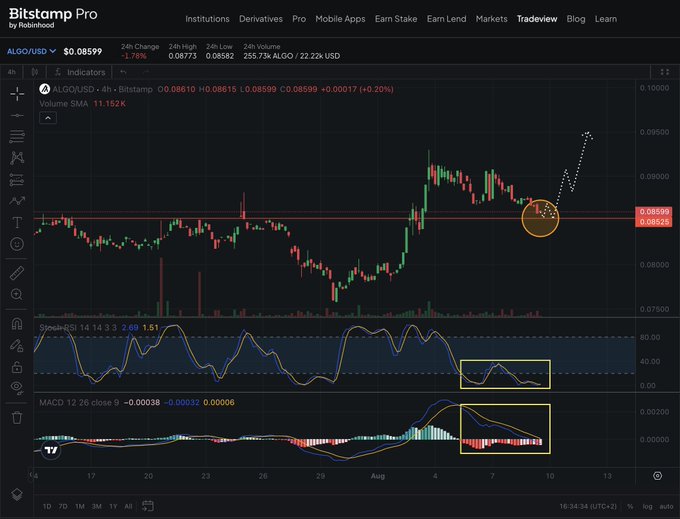680x519 pixels.
Task: Set chart range to 3M
Action: (97, 506)
